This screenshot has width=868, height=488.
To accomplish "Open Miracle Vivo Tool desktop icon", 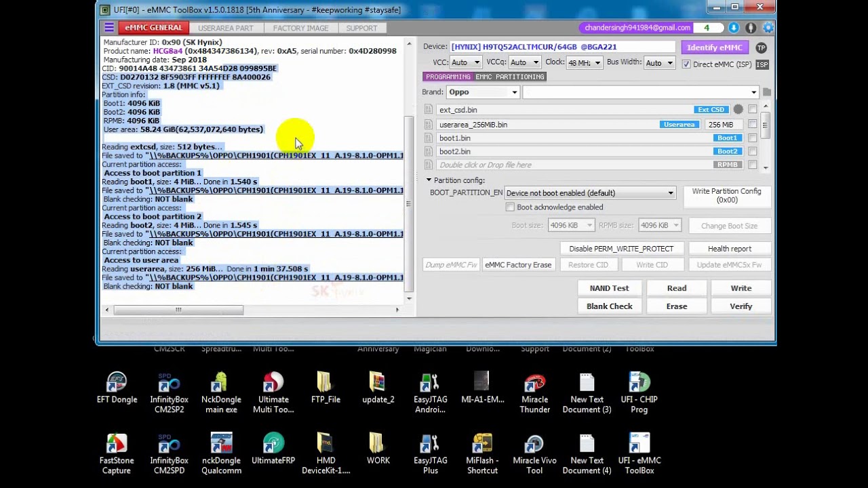I will click(534, 454).
